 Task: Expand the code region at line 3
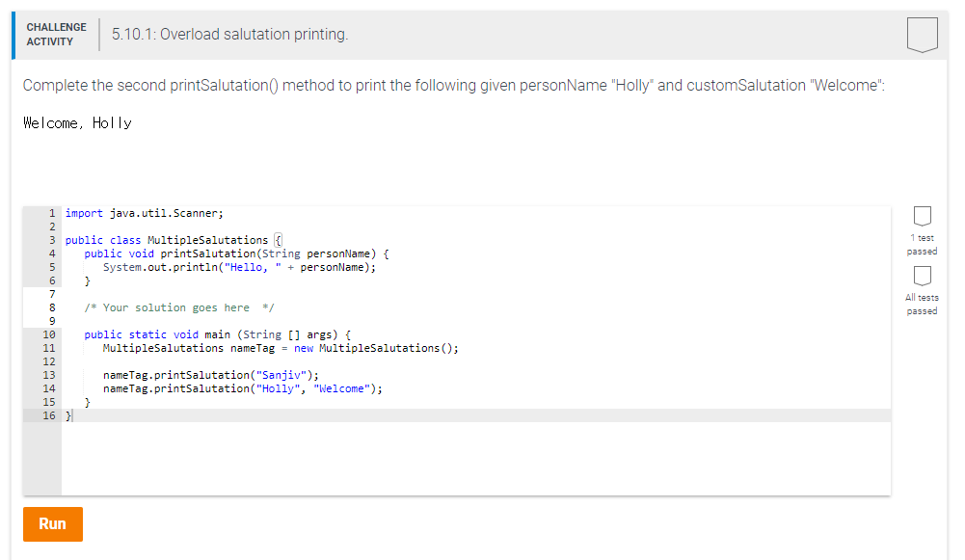click(276, 239)
